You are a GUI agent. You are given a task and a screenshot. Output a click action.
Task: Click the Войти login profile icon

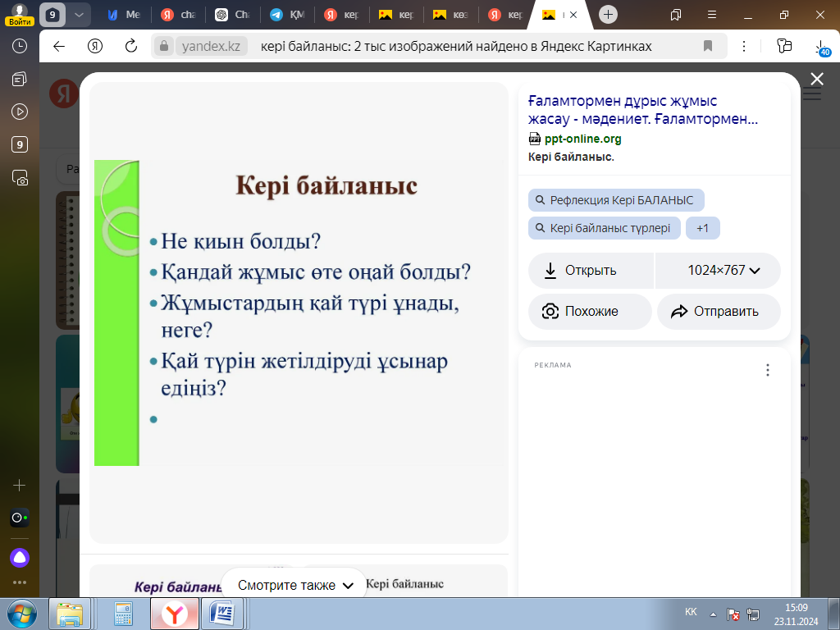click(20, 15)
